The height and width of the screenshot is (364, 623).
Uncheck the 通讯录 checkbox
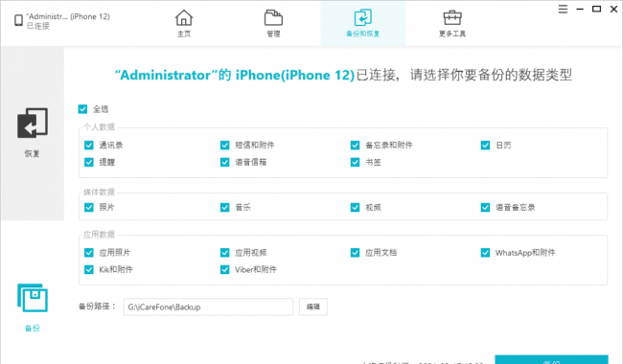(89, 145)
